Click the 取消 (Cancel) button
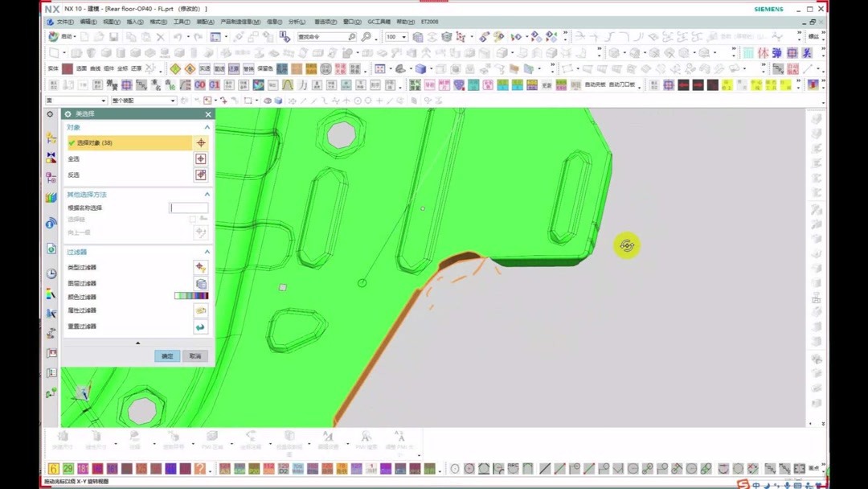 [194, 355]
